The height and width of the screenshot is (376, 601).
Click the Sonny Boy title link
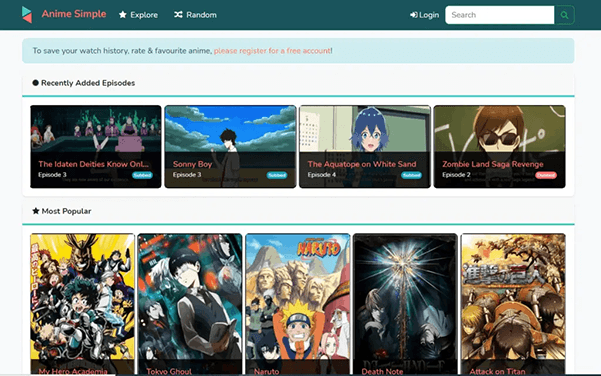point(192,164)
